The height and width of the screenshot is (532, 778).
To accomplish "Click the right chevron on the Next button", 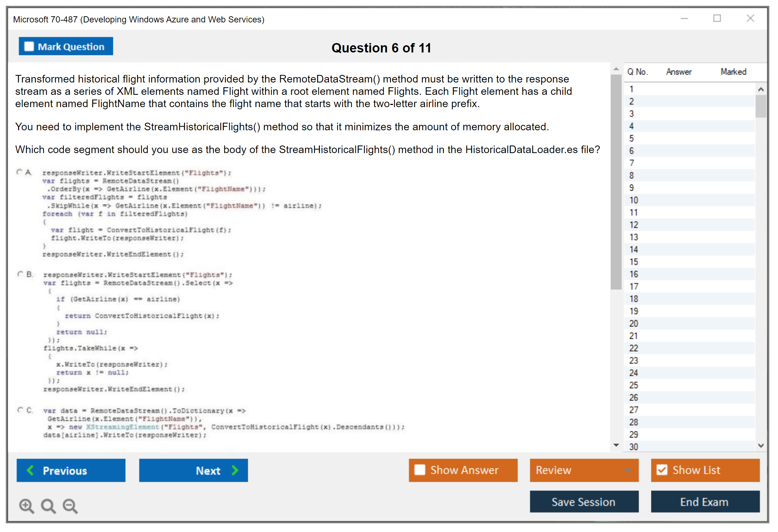I will pos(235,470).
